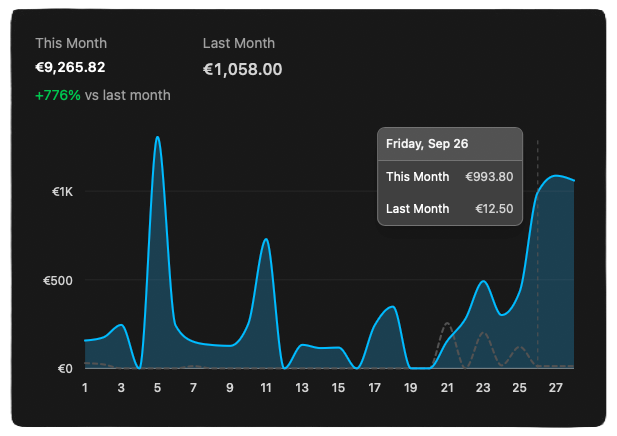Select the This Month heading label

click(x=71, y=43)
